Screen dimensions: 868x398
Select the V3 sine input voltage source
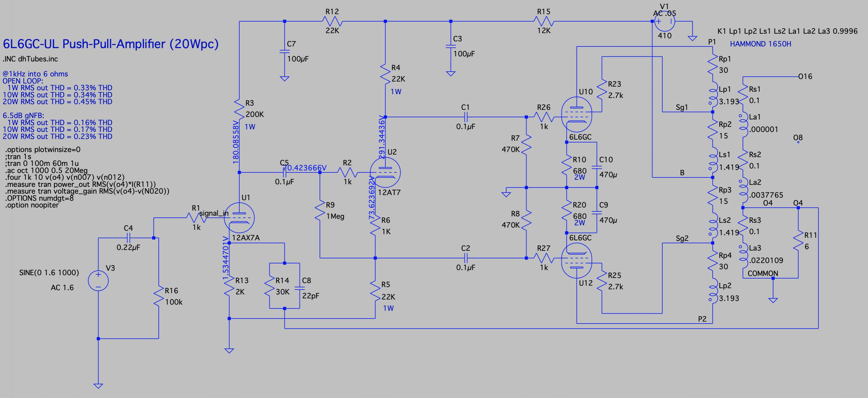point(98,281)
